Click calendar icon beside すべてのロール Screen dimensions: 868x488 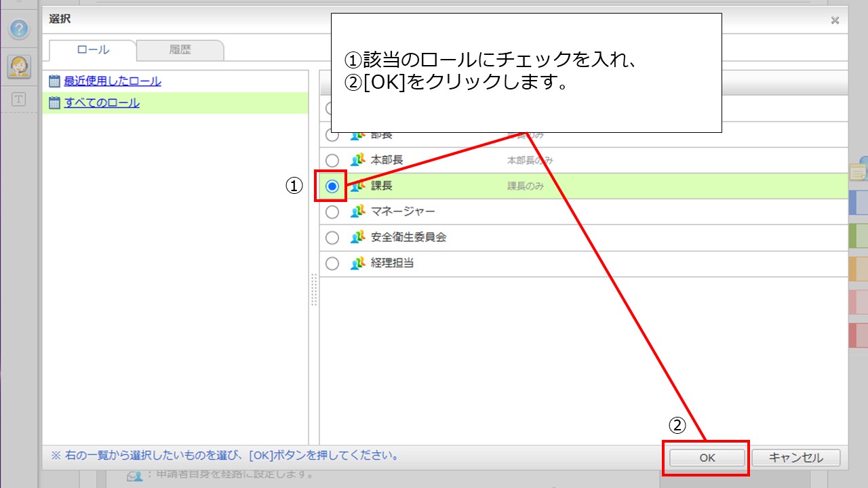(x=55, y=103)
